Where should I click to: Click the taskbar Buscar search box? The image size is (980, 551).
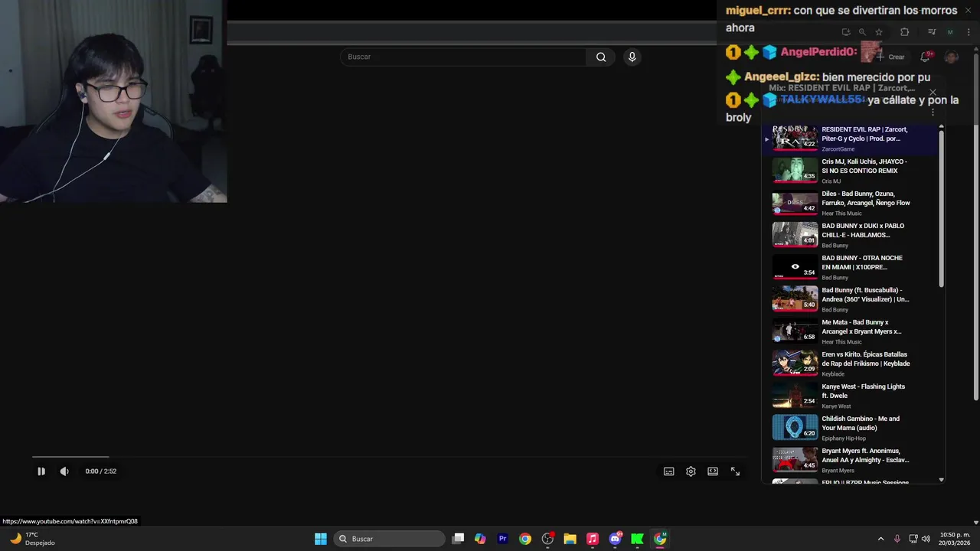tap(389, 539)
